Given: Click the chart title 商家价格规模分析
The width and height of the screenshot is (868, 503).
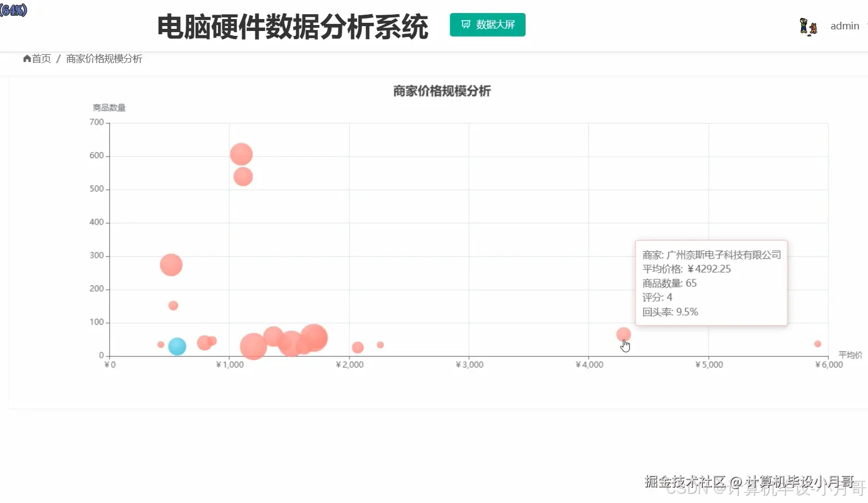Looking at the screenshot, I should [x=442, y=91].
